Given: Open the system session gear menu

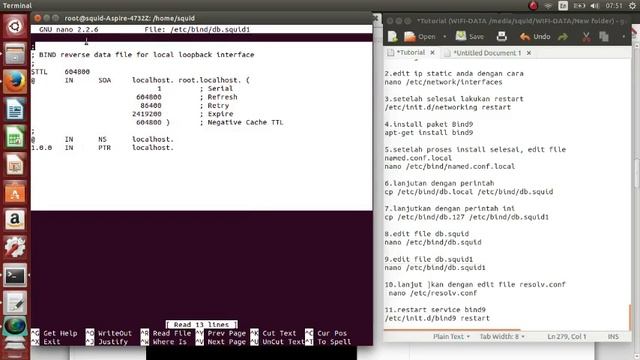Looking at the screenshot, I should [632, 6].
